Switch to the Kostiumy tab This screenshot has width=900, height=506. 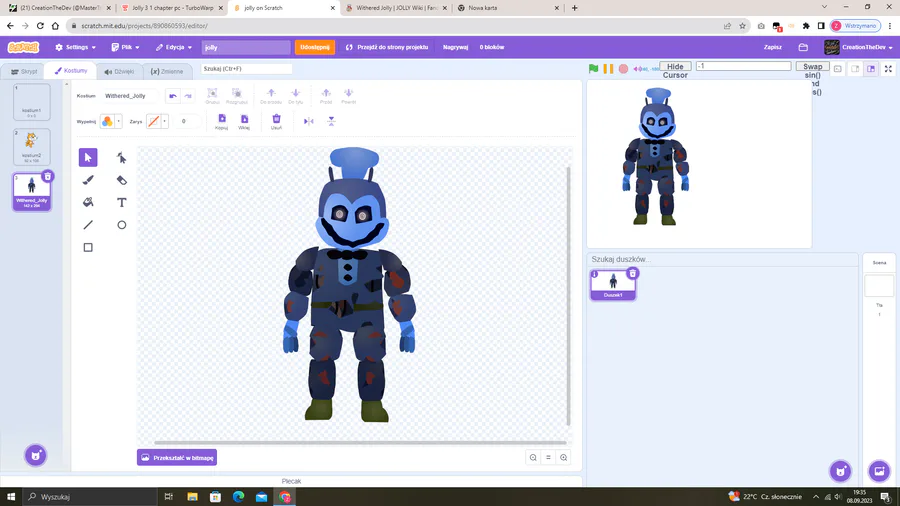71,71
